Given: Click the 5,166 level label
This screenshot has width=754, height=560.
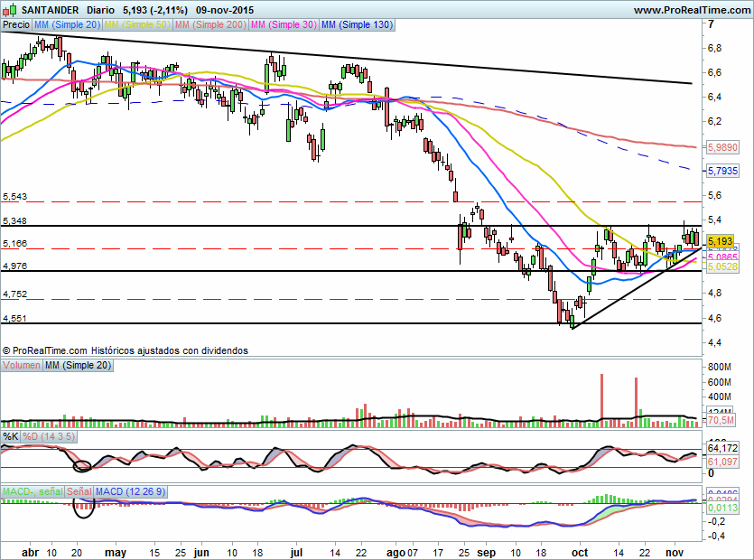Looking at the screenshot, I should (15, 244).
